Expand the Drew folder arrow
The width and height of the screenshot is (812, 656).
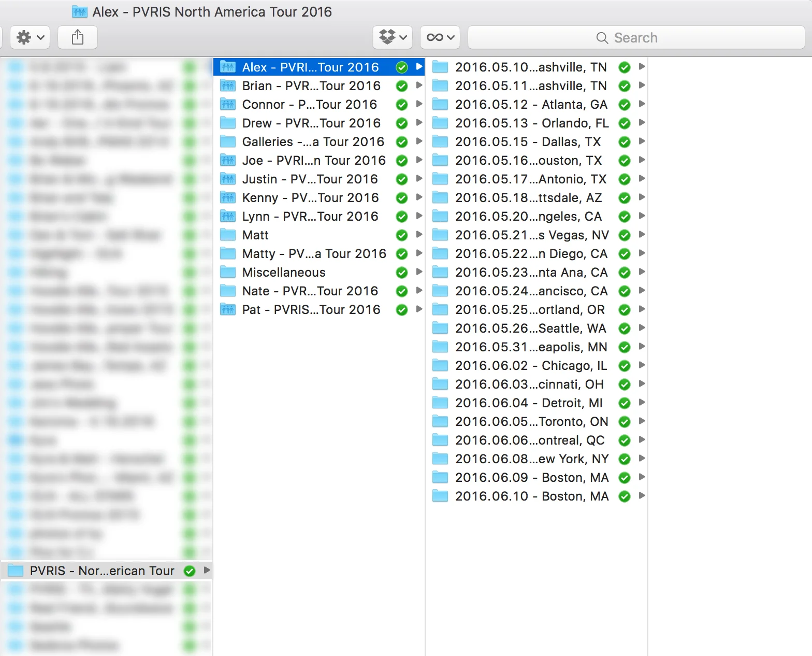click(419, 122)
